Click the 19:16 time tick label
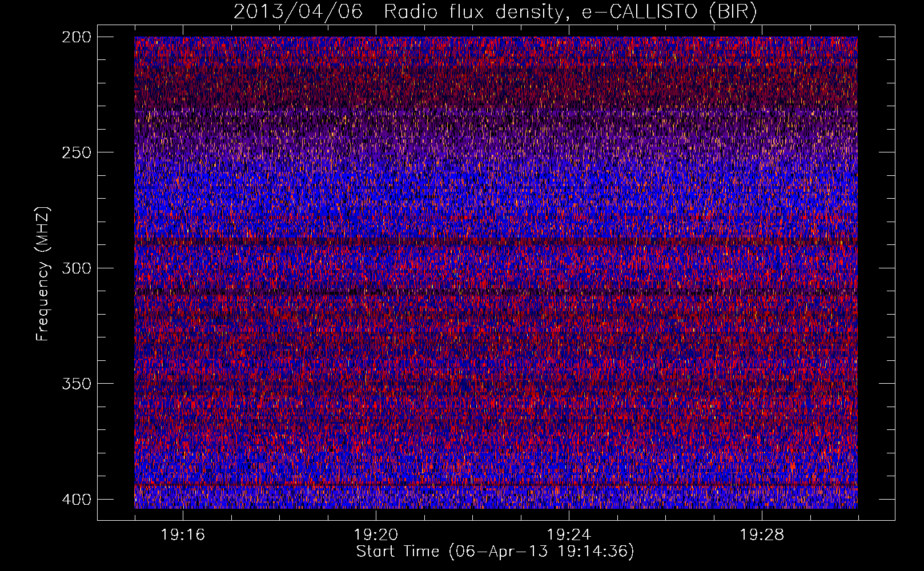This screenshot has height=571, width=924. [x=183, y=534]
